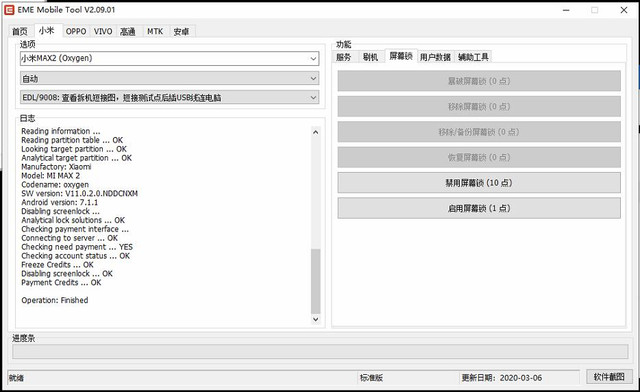Click the first greyed screen lock button (0 点)

479,81
